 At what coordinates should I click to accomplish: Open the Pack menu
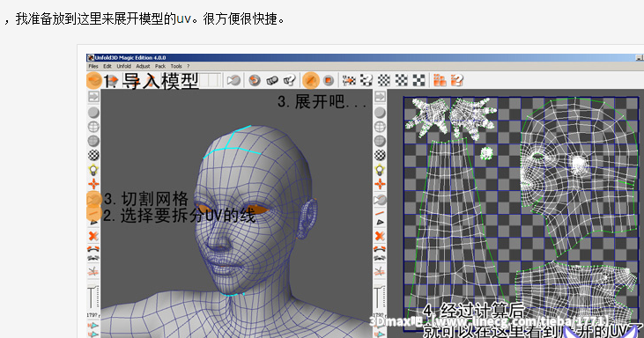pos(160,66)
